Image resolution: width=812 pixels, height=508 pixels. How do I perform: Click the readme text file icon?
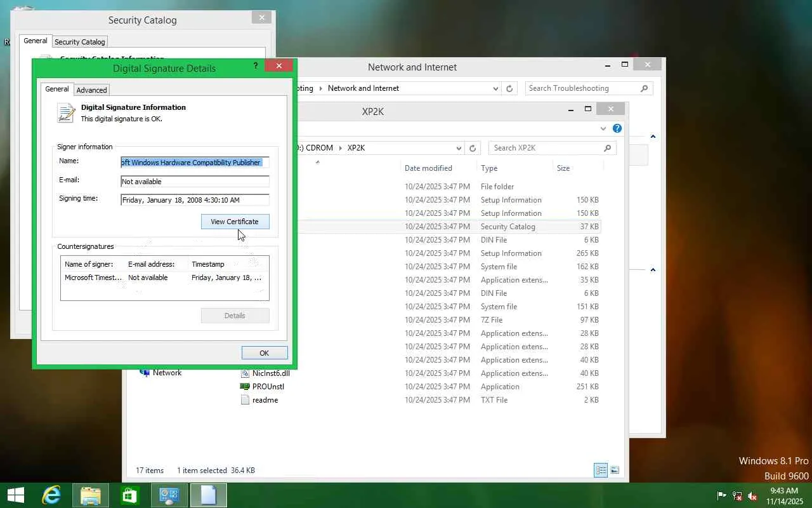245,400
